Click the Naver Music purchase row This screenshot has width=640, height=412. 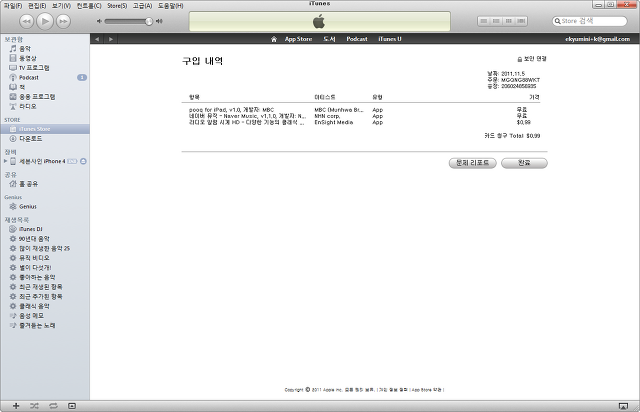tap(364, 116)
